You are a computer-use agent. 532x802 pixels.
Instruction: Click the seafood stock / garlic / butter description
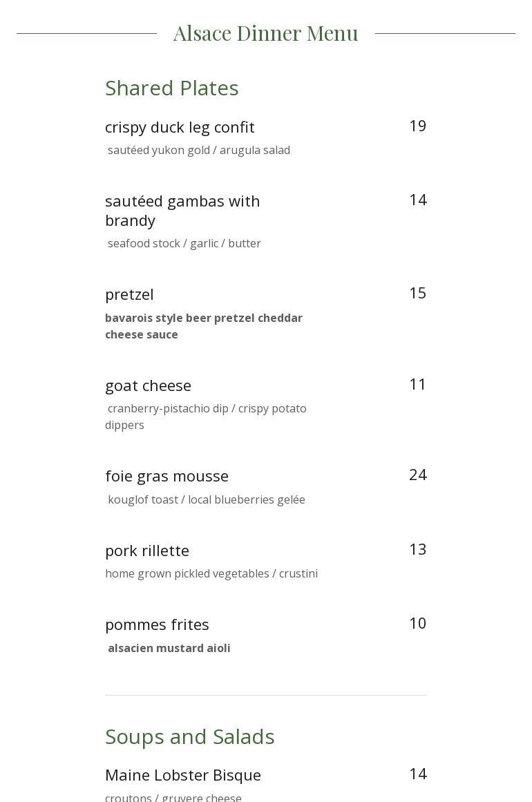pyautogui.click(x=184, y=243)
